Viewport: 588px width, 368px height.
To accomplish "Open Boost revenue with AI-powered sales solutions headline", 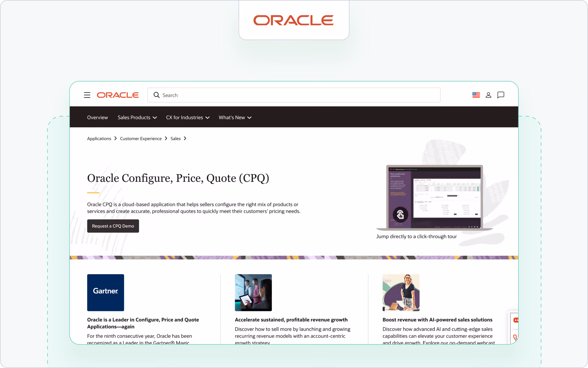I will click(437, 320).
